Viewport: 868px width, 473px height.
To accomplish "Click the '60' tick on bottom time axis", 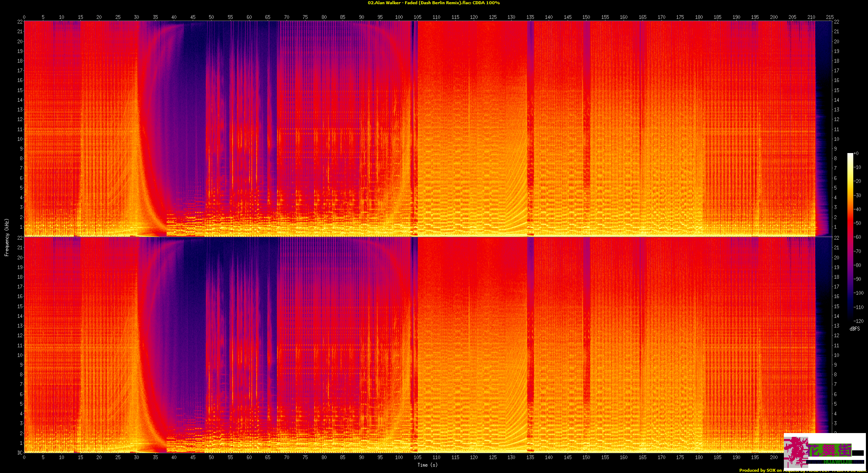I will pyautogui.click(x=249, y=457).
